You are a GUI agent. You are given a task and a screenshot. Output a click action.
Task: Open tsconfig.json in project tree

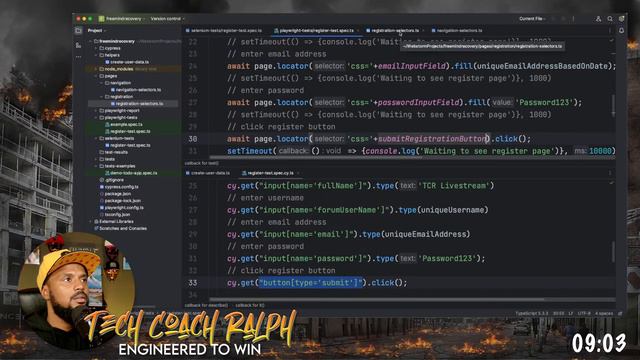[x=115, y=215]
